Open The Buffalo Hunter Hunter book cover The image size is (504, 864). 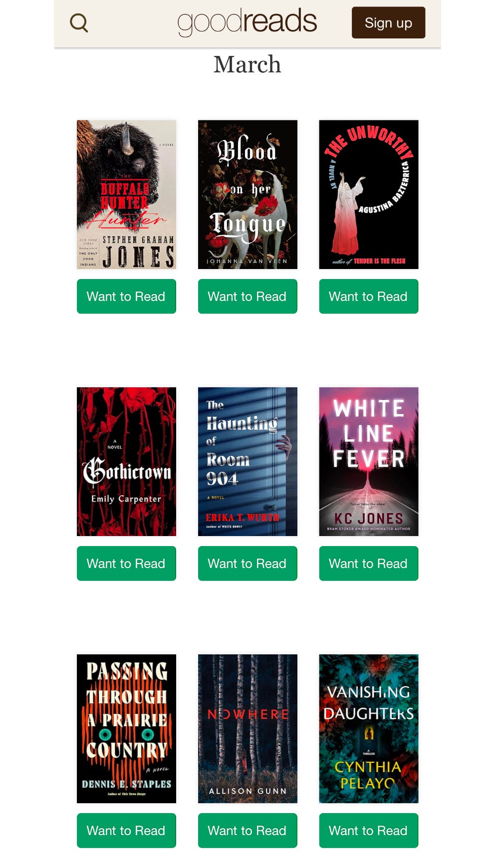click(126, 195)
